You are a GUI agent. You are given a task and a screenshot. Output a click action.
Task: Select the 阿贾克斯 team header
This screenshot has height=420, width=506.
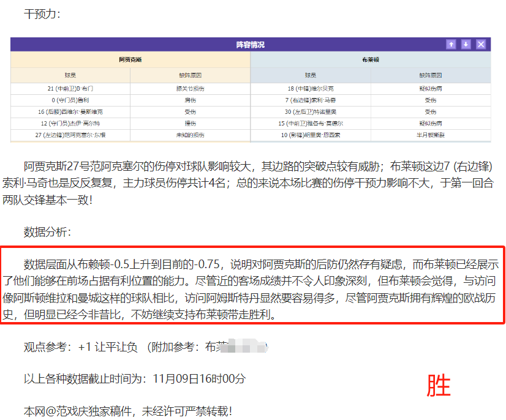pyautogui.click(x=130, y=60)
